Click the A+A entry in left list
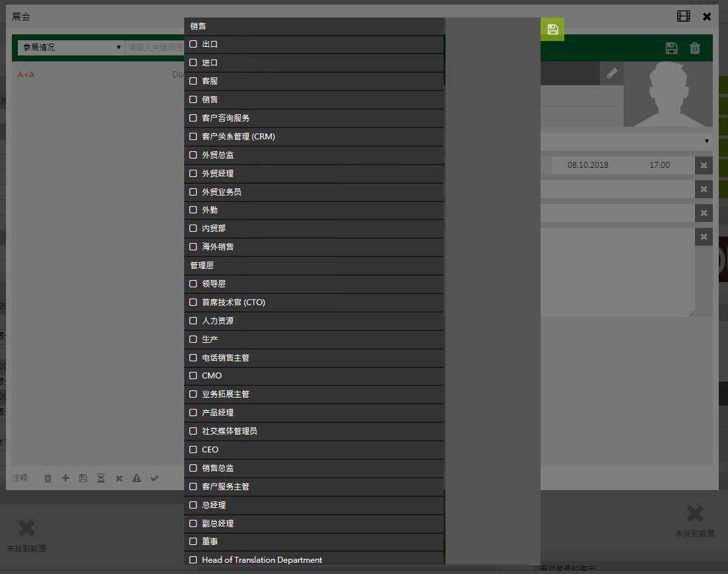728x574 pixels. click(26, 75)
